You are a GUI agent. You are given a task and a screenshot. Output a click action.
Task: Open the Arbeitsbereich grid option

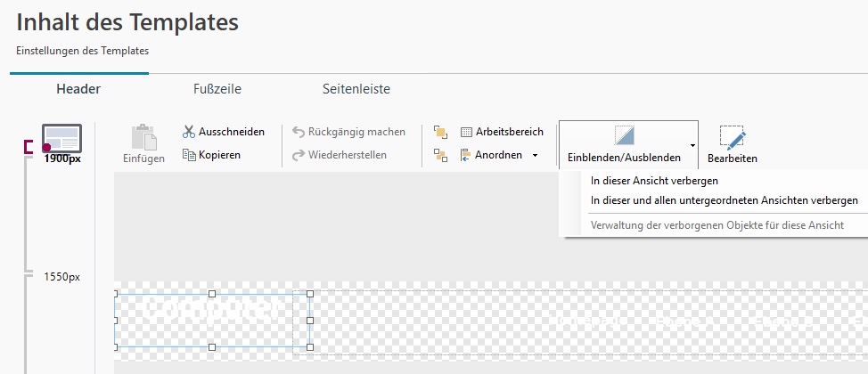tap(502, 132)
